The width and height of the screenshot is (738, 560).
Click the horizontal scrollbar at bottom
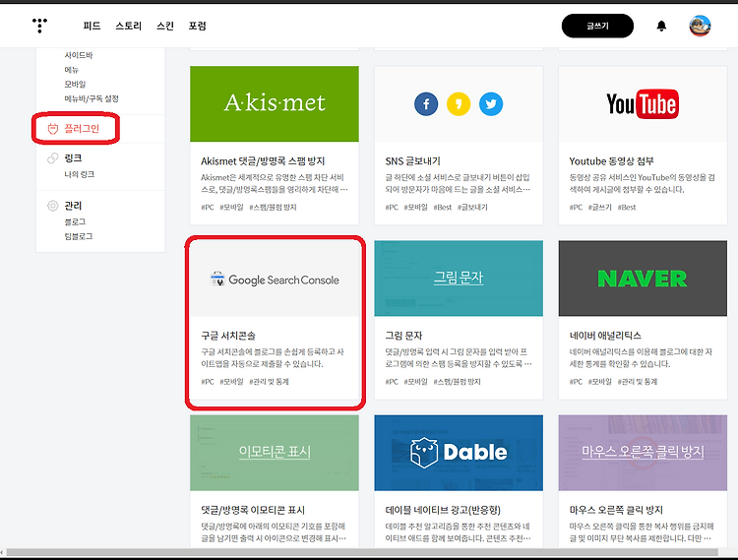(x=362, y=551)
